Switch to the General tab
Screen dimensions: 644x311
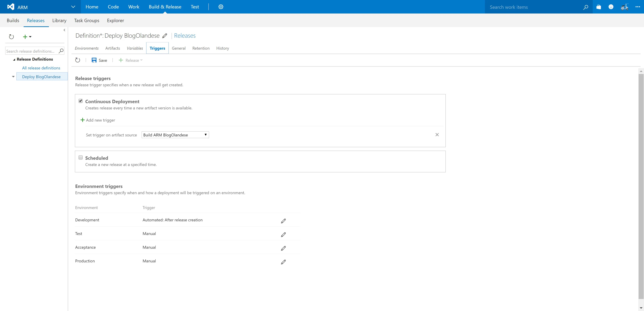coord(179,48)
